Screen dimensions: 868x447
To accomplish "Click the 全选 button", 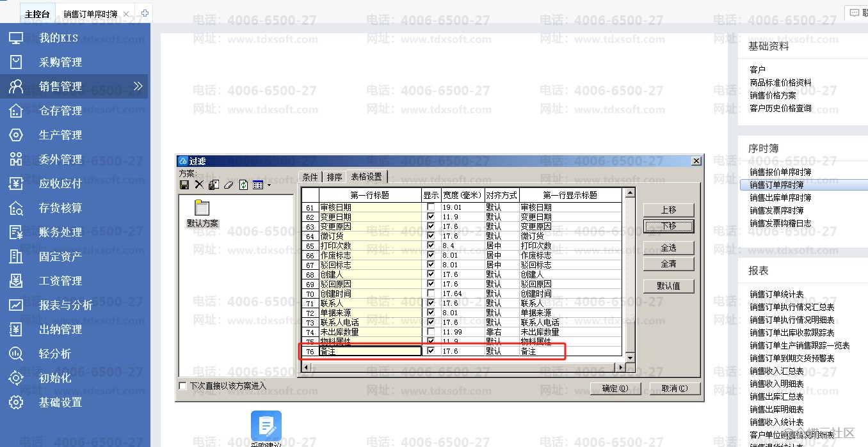I will [x=668, y=247].
